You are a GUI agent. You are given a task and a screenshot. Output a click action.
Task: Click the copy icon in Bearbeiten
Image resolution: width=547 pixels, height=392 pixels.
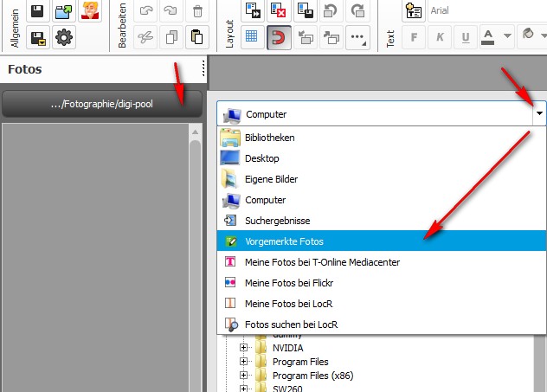171,37
